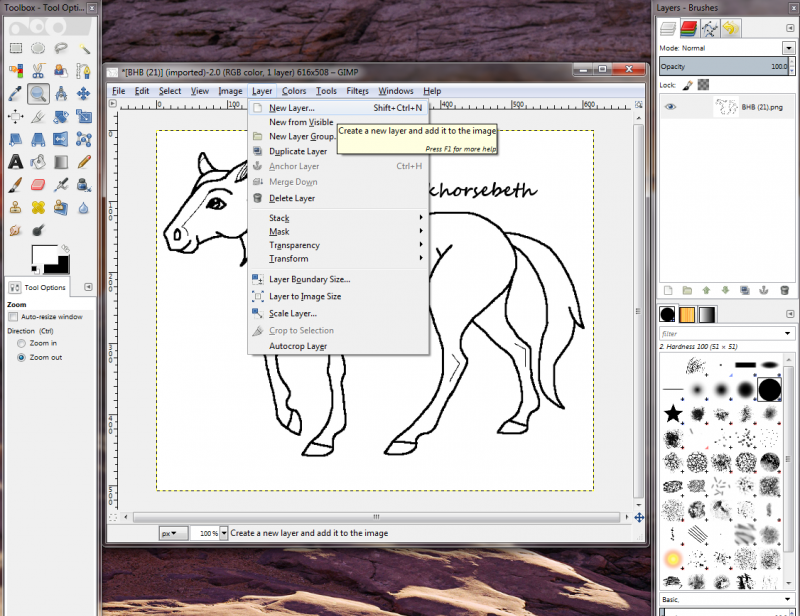Select the Text tool
The image size is (800, 616).
[16, 162]
